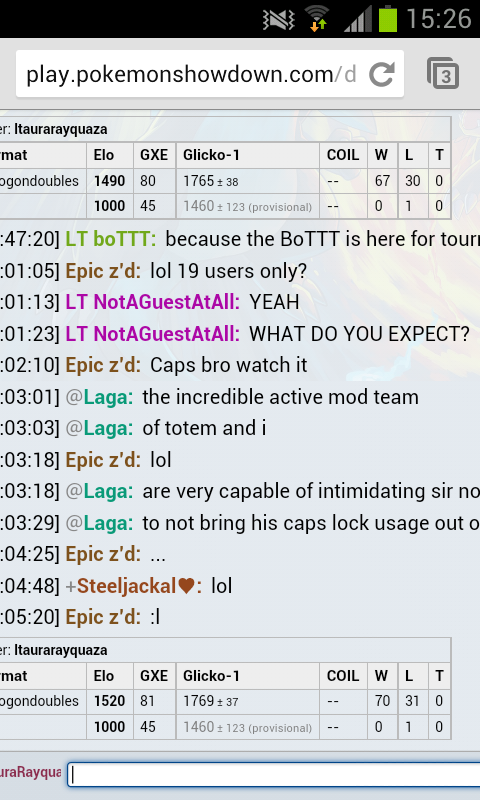This screenshot has width=480, height=800.
Task: Click into the chat message input box
Action: [274, 774]
